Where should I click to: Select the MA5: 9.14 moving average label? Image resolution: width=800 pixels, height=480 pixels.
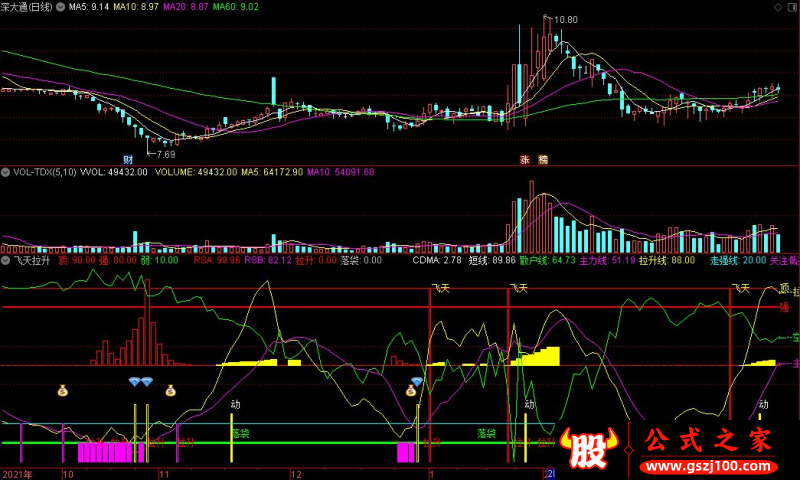click(x=89, y=7)
